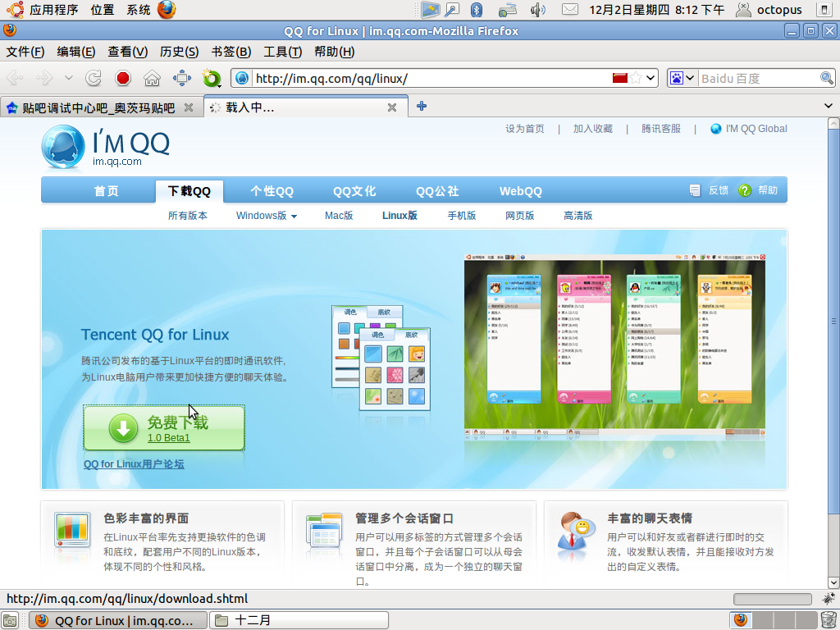Open a new tab with the plus icon

[x=422, y=106]
